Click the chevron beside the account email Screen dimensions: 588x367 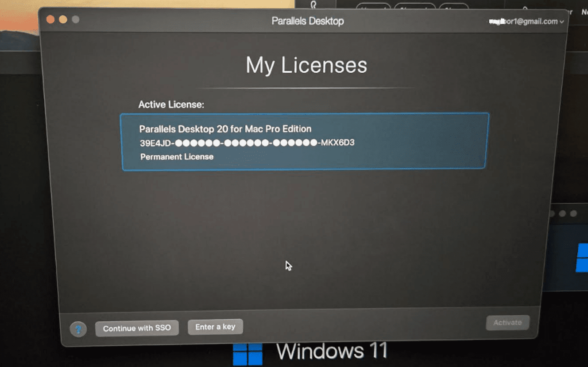tap(562, 22)
